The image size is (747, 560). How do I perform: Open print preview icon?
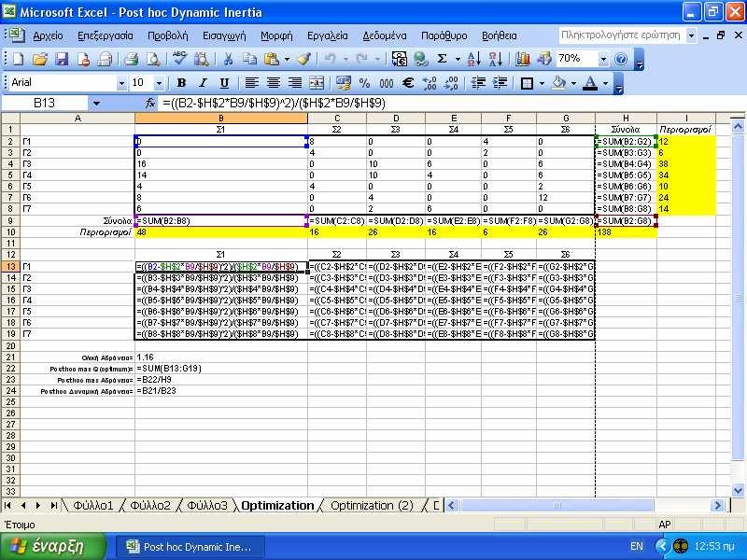[153, 59]
